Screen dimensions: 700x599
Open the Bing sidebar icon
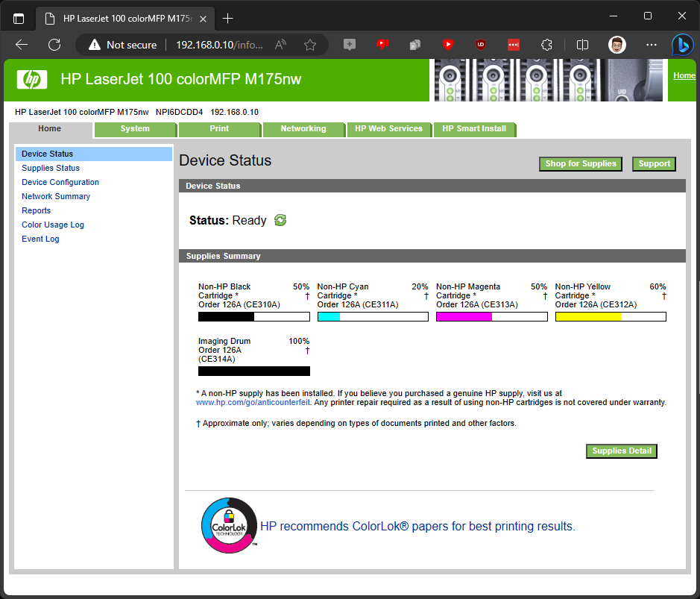click(683, 45)
